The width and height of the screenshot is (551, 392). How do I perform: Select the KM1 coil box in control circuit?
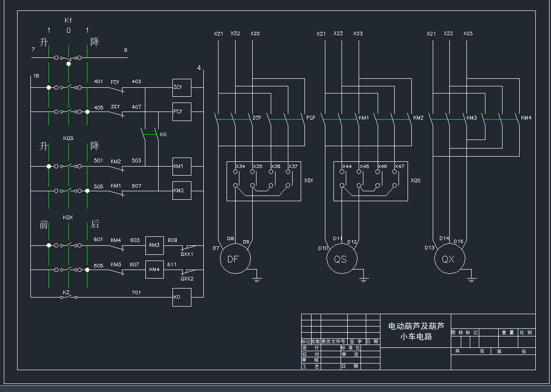click(181, 167)
